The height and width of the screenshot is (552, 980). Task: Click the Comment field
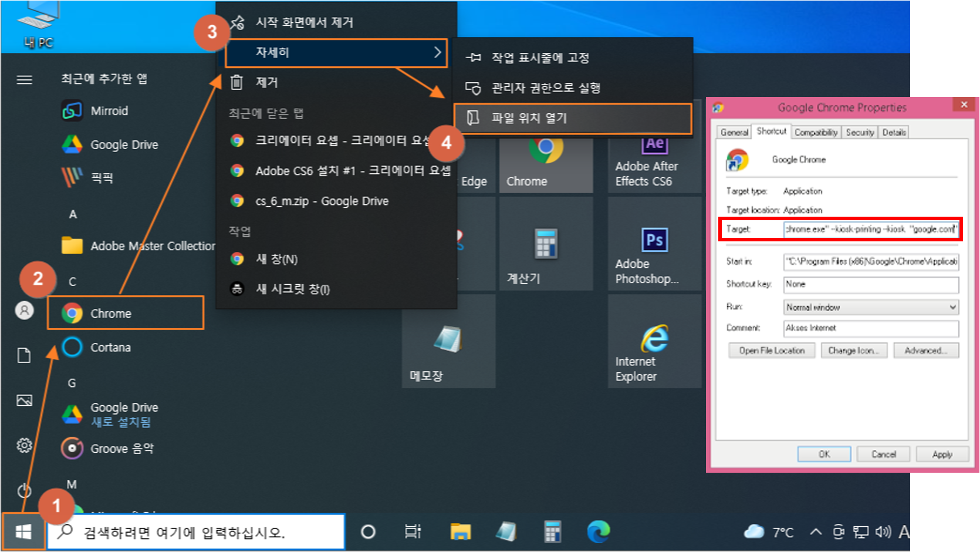click(871, 328)
